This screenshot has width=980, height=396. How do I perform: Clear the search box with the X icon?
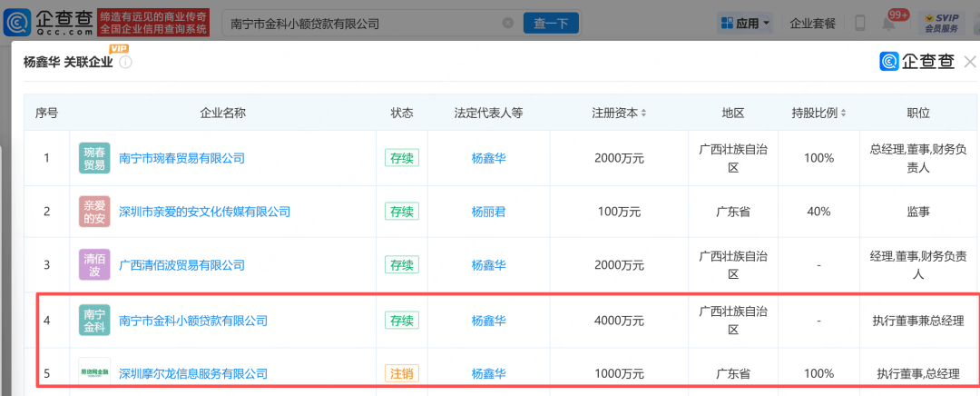click(508, 24)
